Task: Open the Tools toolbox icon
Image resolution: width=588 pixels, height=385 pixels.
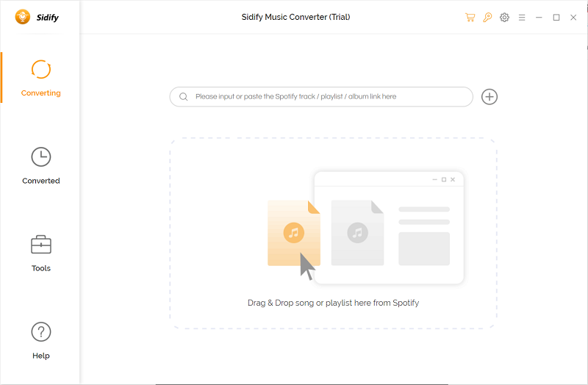Action: (x=41, y=244)
